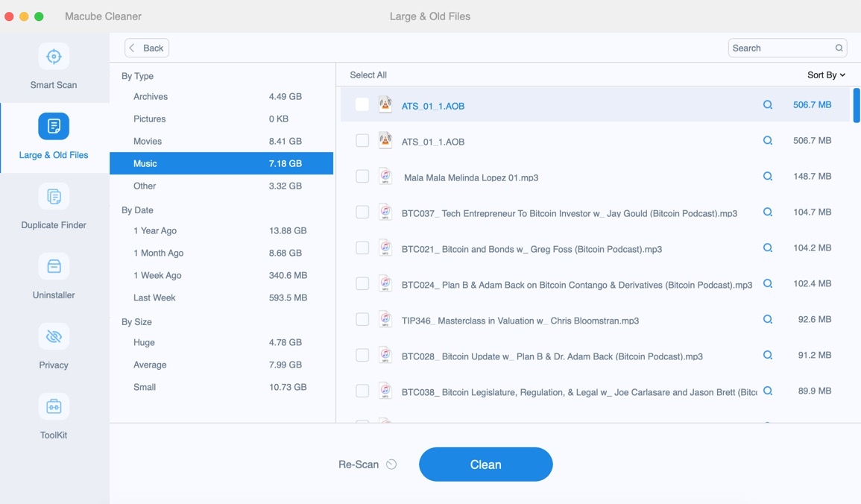Open the Smart Scan sidebar icon
This screenshot has width=861, height=504.
pos(54,57)
